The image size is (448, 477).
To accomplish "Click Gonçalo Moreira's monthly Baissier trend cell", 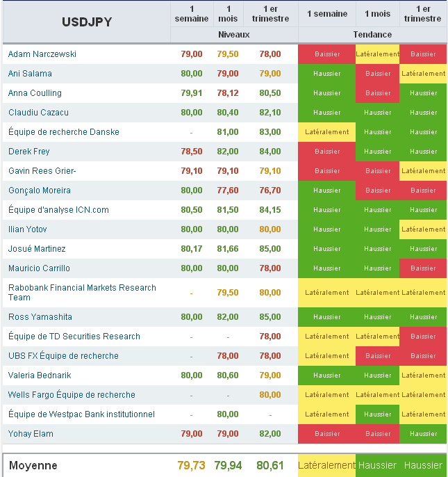I will click(x=377, y=191).
